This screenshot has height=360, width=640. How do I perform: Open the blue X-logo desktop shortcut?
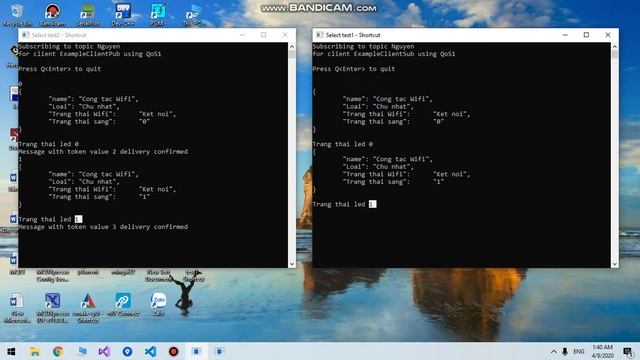pyautogui.click(x=53, y=308)
